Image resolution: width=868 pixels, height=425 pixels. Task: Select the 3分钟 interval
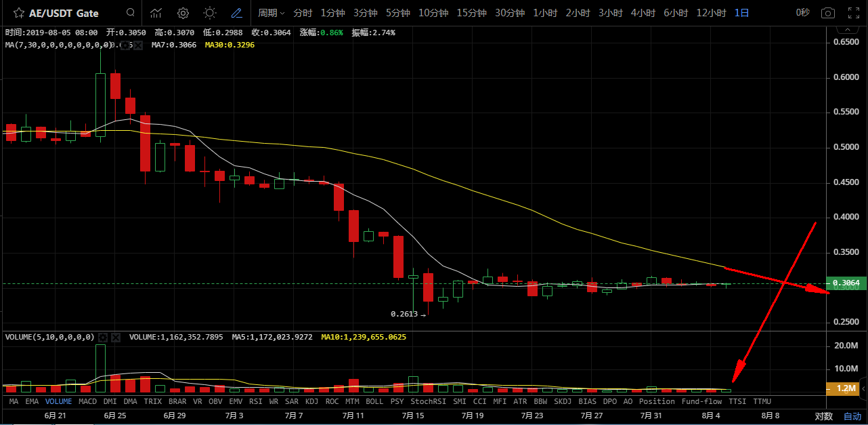pos(365,13)
